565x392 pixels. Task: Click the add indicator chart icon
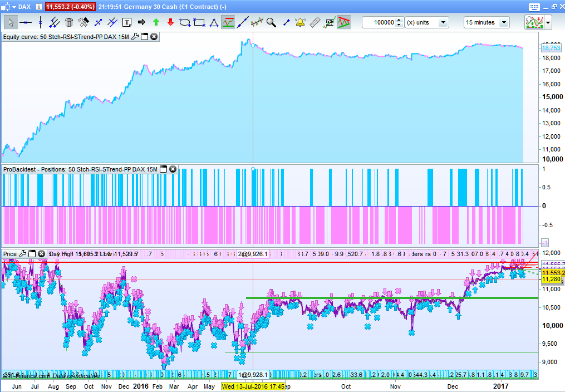[534, 22]
